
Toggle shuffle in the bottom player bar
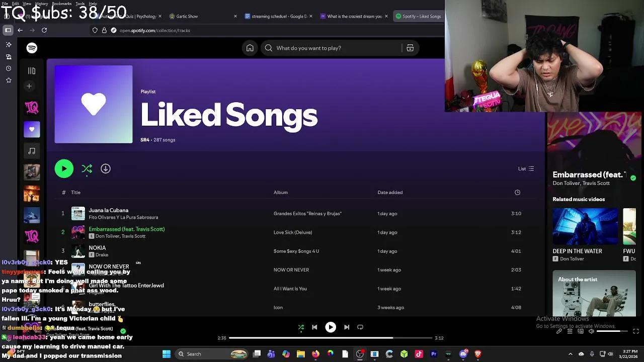point(301,327)
